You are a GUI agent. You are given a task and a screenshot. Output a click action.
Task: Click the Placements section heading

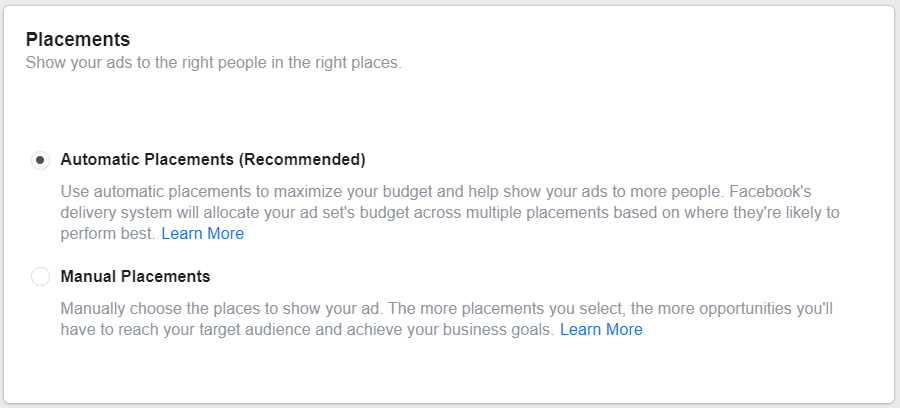click(78, 40)
